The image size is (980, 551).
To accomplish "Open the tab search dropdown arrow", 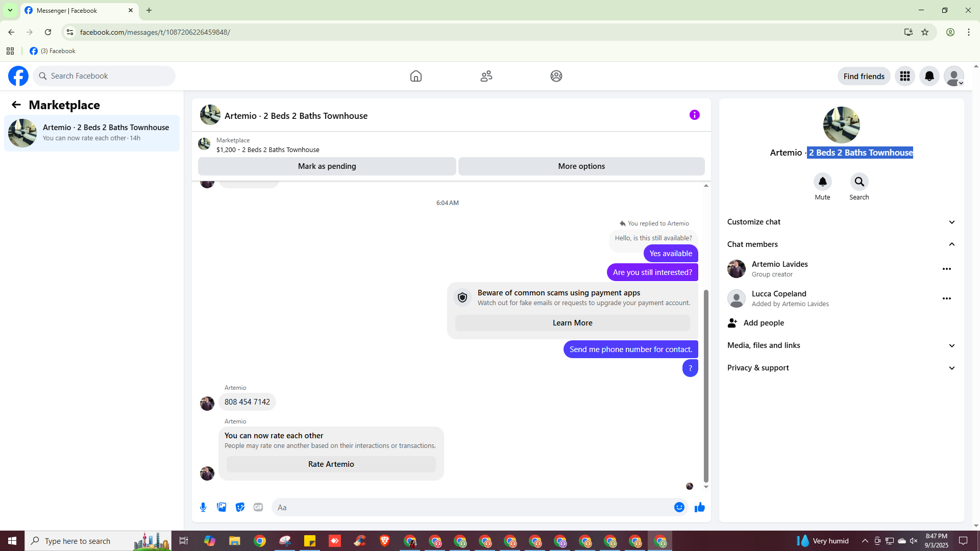I will tap(10, 10).
